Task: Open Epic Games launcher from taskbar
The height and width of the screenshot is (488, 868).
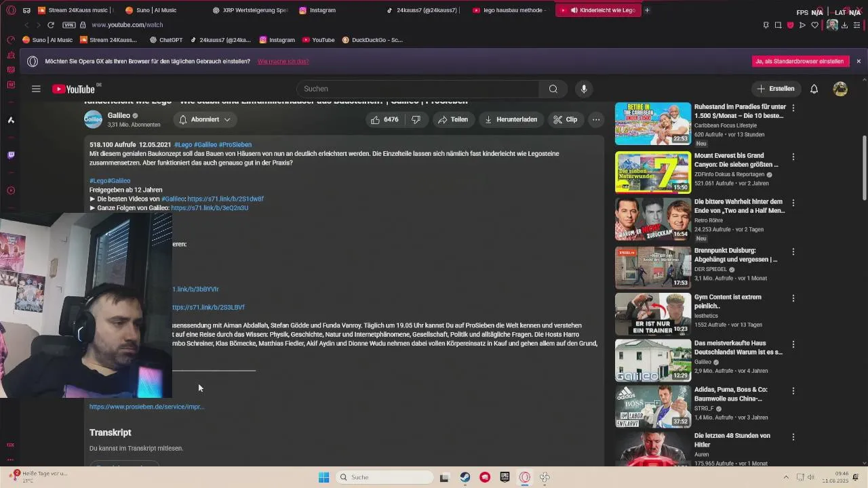Action: 505,477
